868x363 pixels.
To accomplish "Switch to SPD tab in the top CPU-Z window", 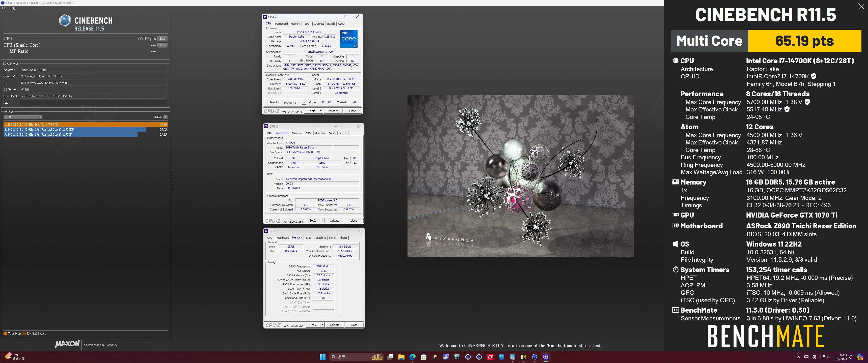I will tap(307, 24).
